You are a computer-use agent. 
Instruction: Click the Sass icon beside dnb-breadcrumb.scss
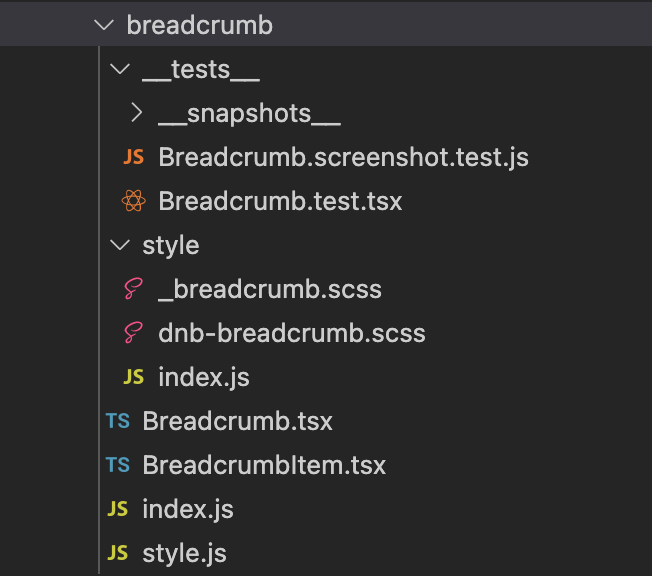133,333
